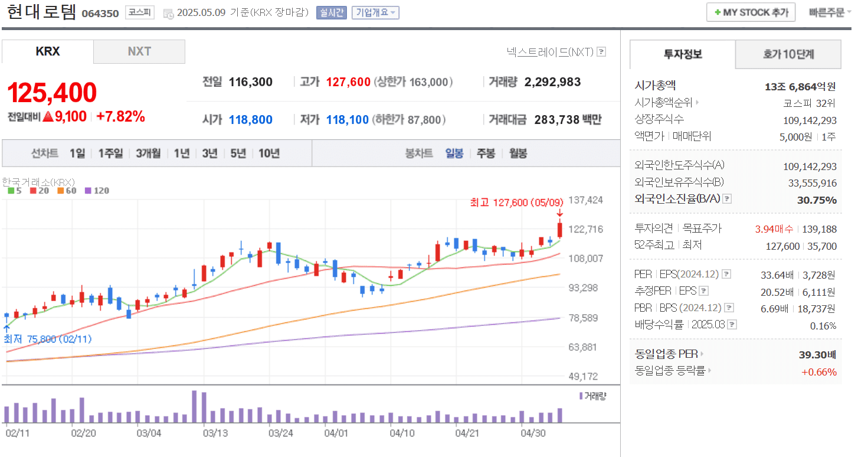Show the 3개월 line chart
This screenshot has width=868, height=457.
click(148, 154)
